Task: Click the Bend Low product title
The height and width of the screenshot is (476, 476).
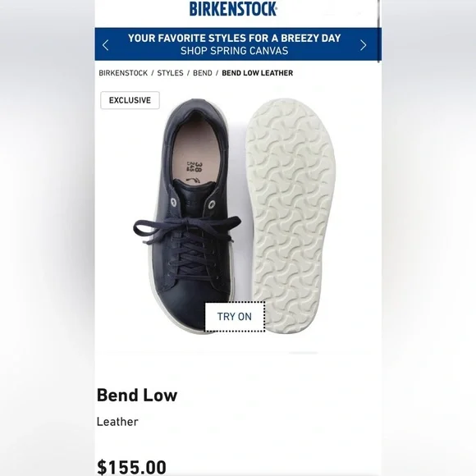Action: (137, 396)
